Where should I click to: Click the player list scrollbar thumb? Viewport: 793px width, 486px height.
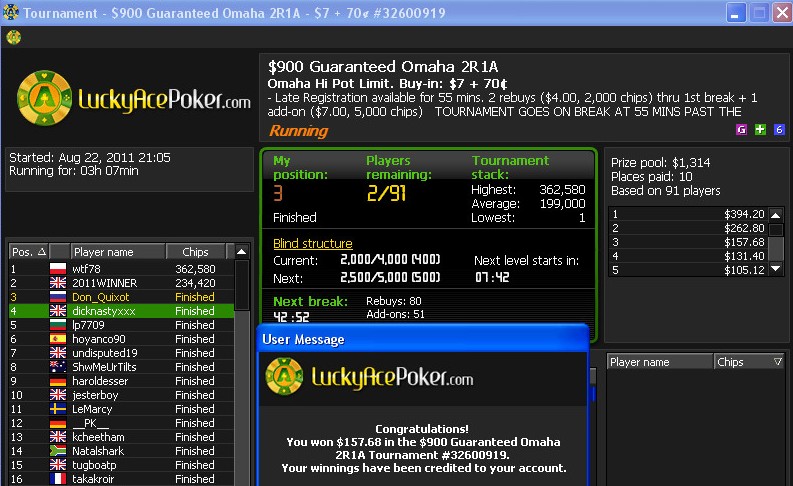pyautogui.click(x=242, y=285)
